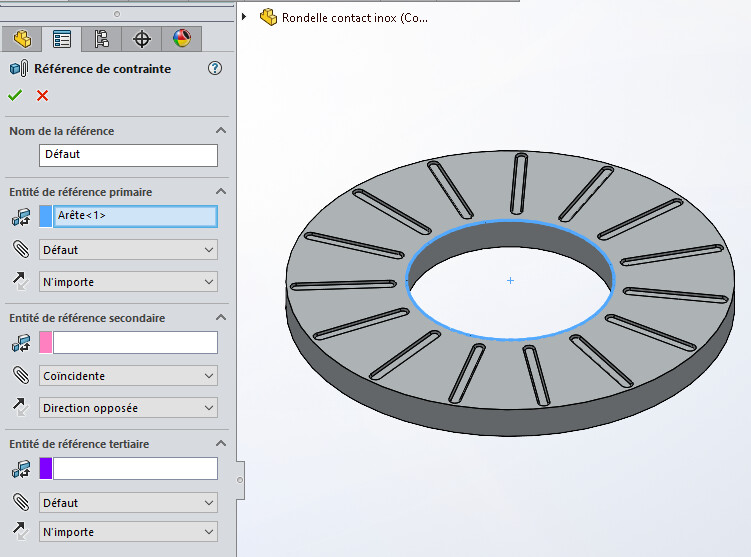Collapse Entité de référence tertiaire section
The image size is (751, 557).
pyautogui.click(x=221, y=444)
